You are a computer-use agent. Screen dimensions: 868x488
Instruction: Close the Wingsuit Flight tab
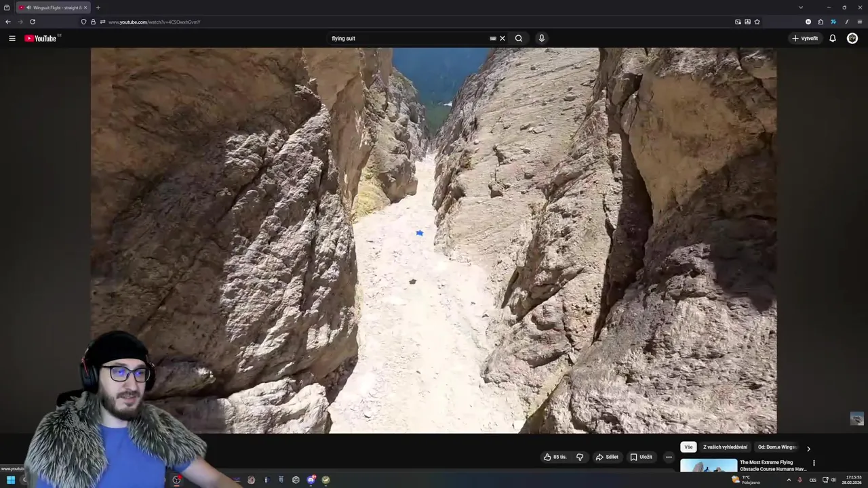click(85, 7)
